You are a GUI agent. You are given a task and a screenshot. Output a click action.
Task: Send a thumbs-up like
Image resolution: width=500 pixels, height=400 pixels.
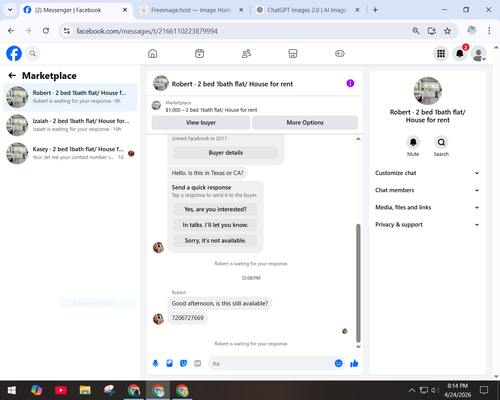354,363
